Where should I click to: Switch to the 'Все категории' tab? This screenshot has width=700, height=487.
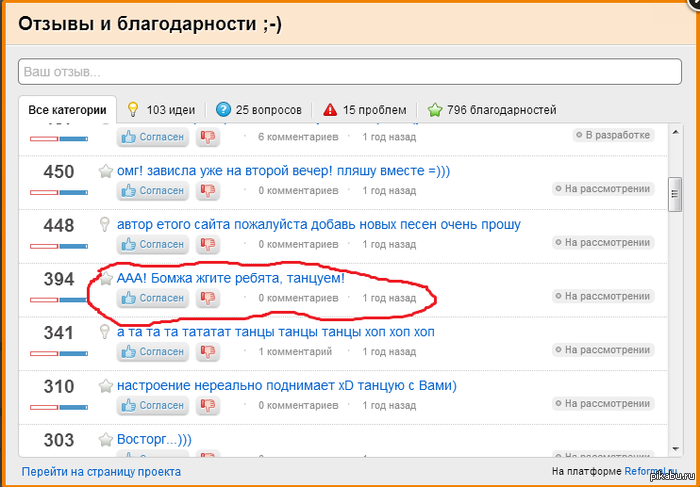point(66,110)
